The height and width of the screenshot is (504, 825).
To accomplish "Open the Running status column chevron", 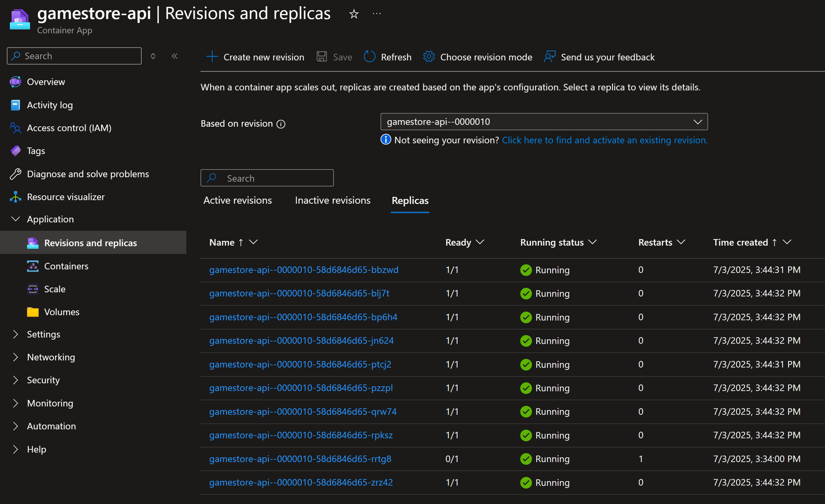I will [x=592, y=242].
